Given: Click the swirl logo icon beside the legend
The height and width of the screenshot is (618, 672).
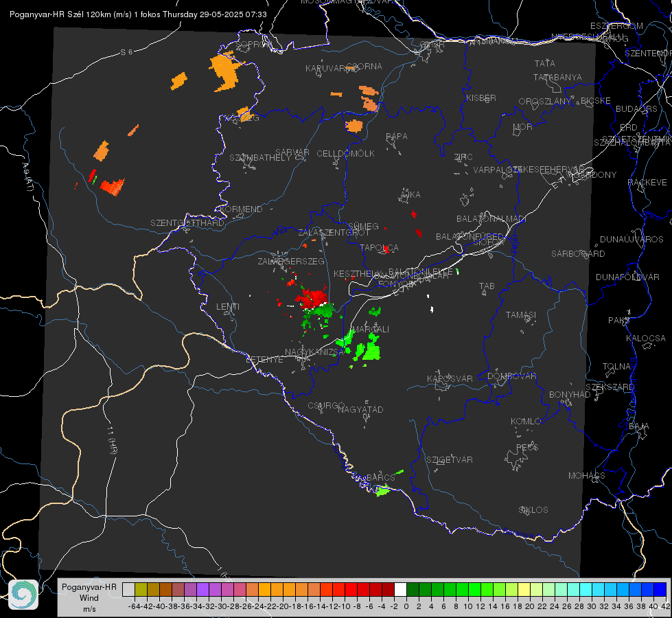Looking at the screenshot, I should [23, 595].
